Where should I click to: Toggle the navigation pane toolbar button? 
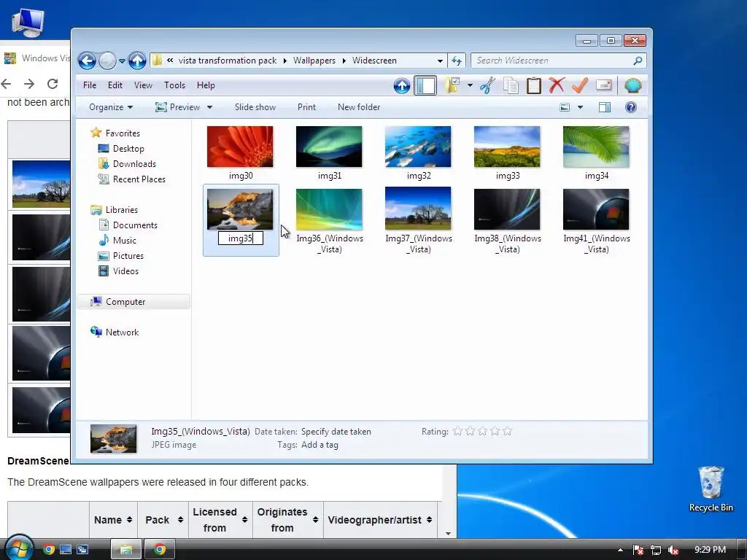coord(425,86)
